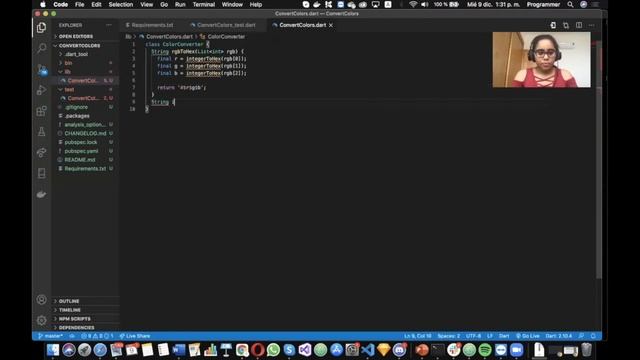Click the compare changes icon in editor toolbar

pos(566,25)
